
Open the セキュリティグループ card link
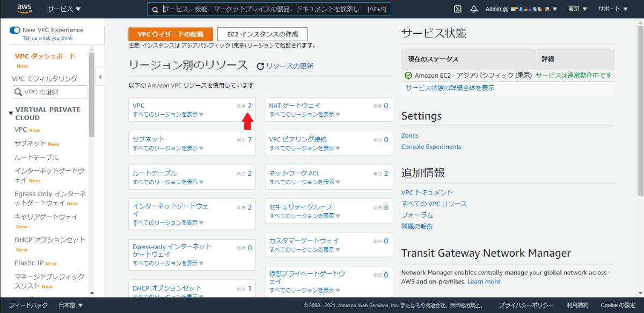pos(301,207)
